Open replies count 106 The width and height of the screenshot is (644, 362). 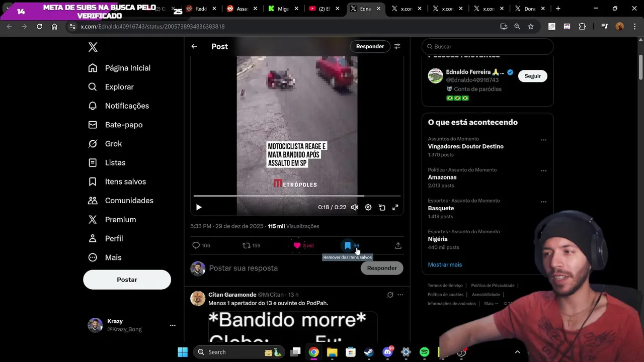(201, 245)
